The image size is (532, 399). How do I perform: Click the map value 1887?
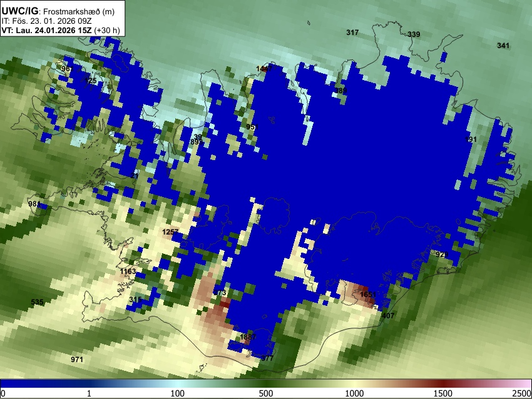tap(248, 337)
